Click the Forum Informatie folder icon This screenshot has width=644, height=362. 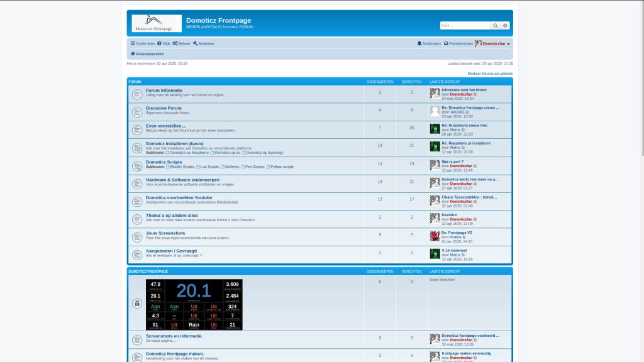tap(137, 94)
